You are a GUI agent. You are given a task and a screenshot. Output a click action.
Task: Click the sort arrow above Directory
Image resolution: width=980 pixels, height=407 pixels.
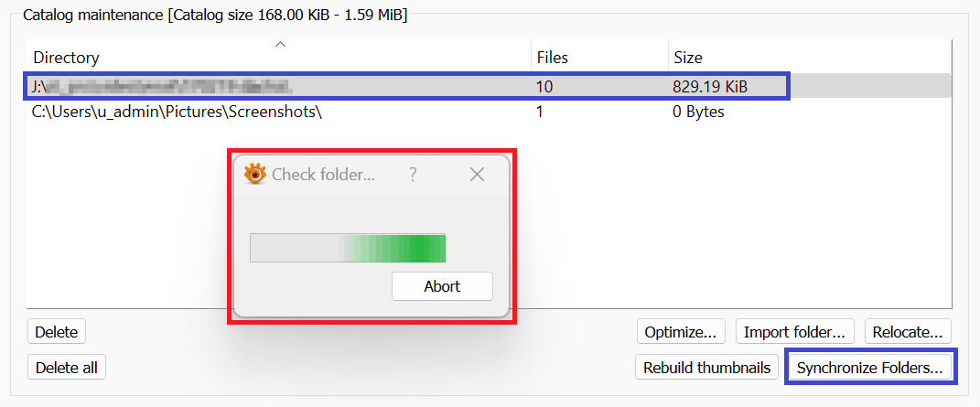pyautogui.click(x=281, y=44)
